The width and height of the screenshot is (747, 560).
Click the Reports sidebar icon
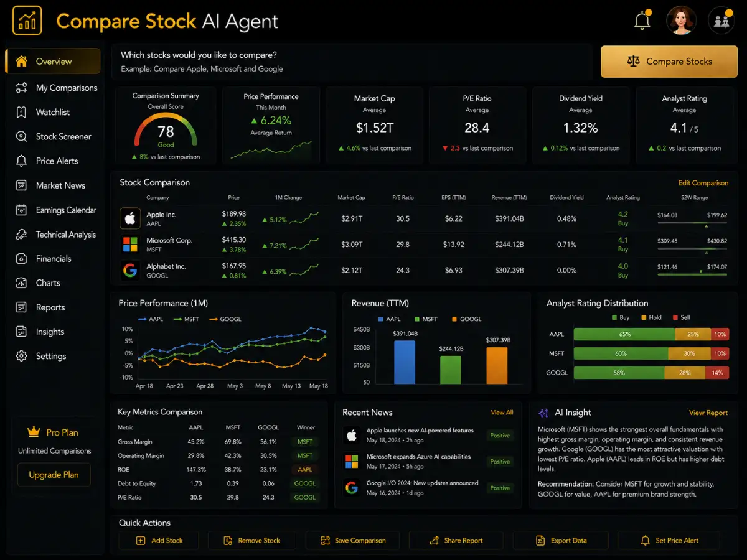tap(22, 307)
